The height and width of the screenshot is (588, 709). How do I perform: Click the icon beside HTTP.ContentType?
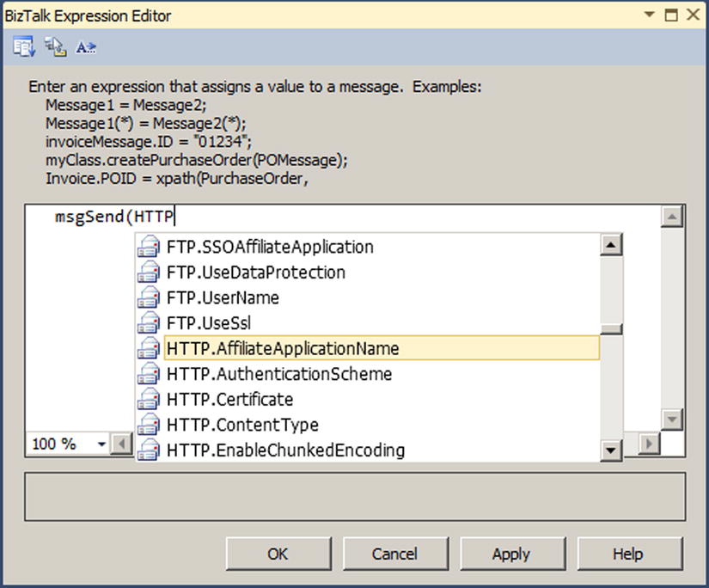[x=149, y=425]
